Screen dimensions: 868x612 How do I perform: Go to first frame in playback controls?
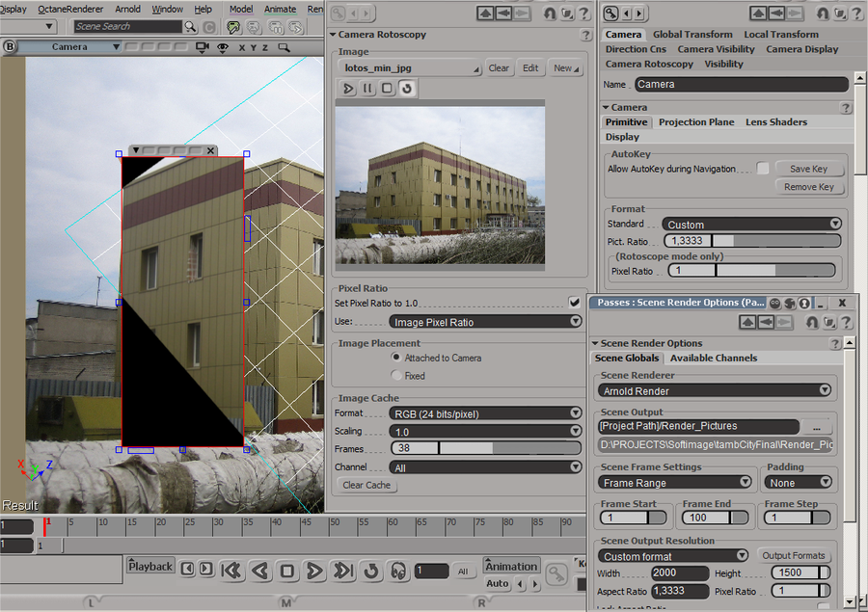231,571
